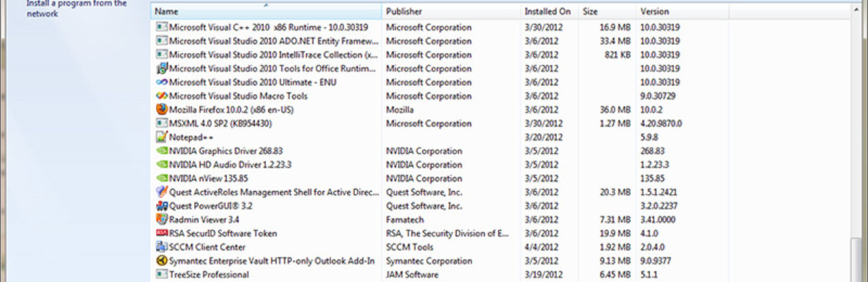Click the Visual Studio 2010 Tools for Office Runtime icon
This screenshot has width=868, height=282.
pyautogui.click(x=162, y=68)
